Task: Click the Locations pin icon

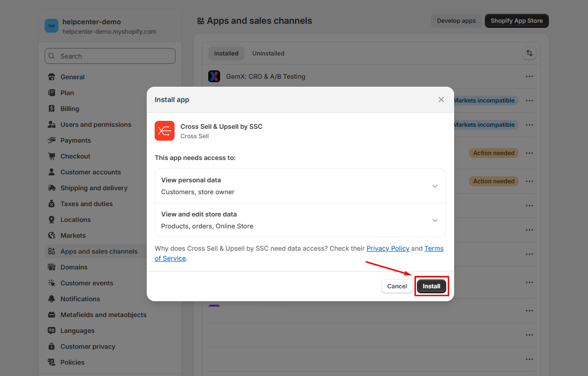Action: 52,219
